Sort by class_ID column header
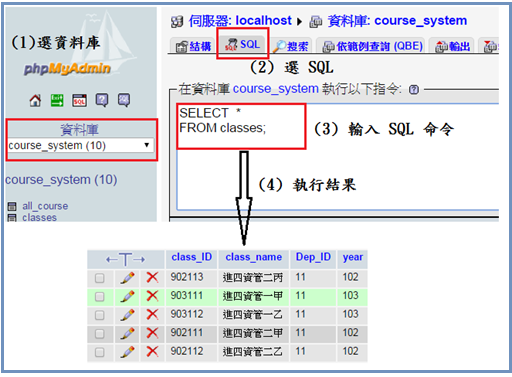Screen dimensions: 512x377 pos(192,257)
